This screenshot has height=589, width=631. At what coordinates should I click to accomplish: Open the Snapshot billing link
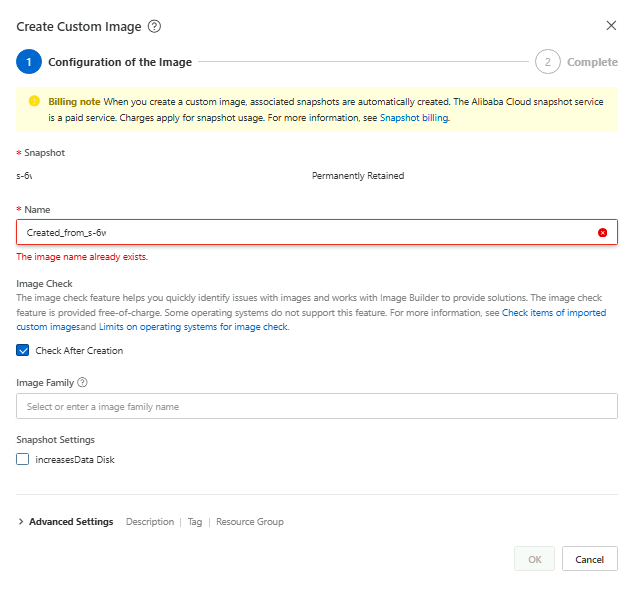pyautogui.click(x=414, y=118)
